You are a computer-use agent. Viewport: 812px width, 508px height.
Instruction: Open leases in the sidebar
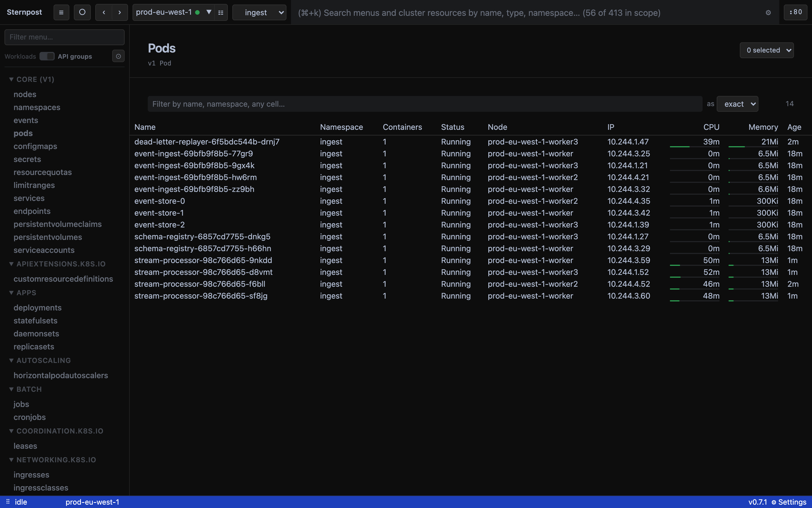tap(25, 446)
